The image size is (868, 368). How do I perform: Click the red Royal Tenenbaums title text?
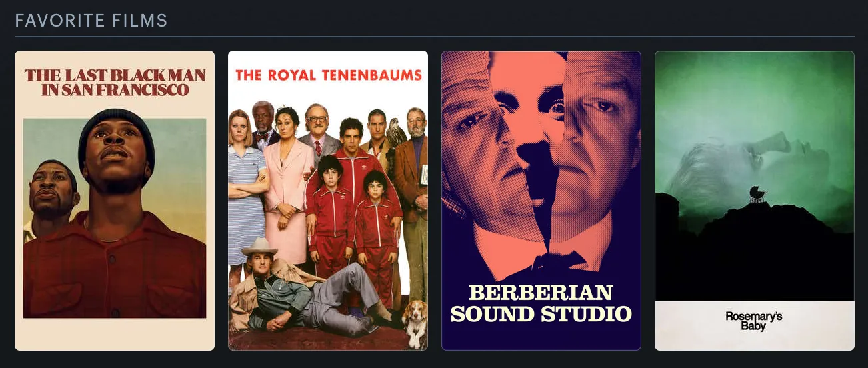tap(329, 75)
